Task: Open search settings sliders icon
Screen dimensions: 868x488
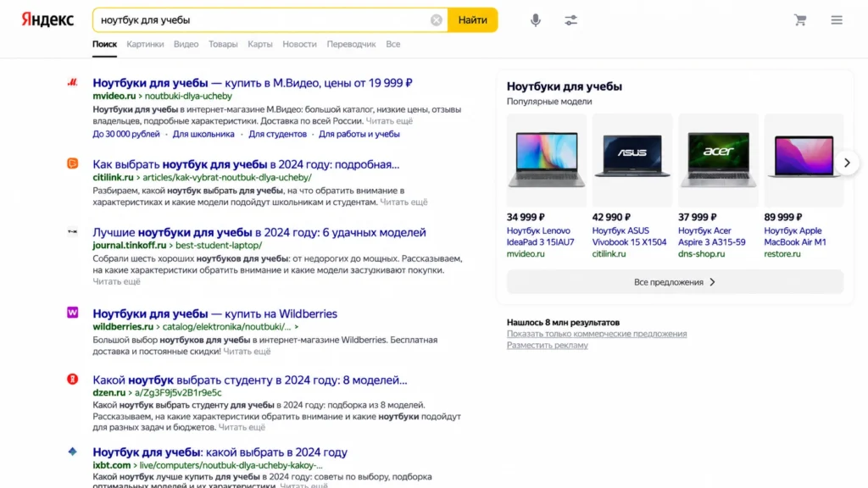Action: point(570,20)
